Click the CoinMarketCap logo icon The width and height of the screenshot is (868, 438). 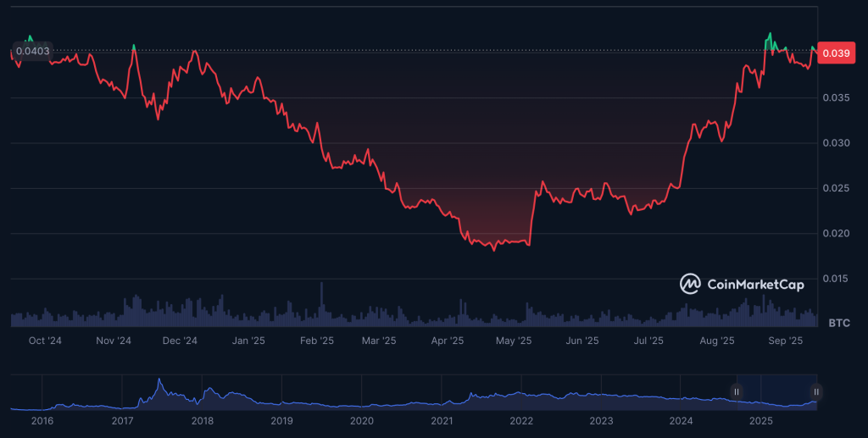point(691,285)
